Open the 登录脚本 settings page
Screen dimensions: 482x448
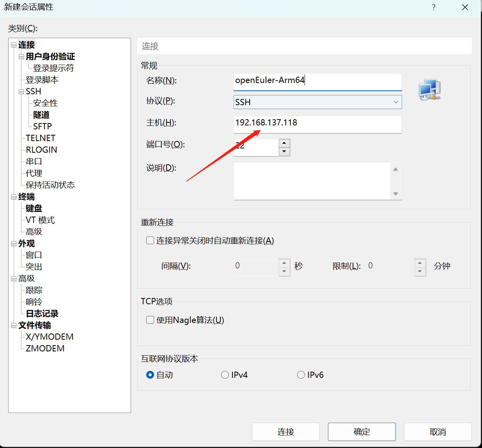[41, 79]
